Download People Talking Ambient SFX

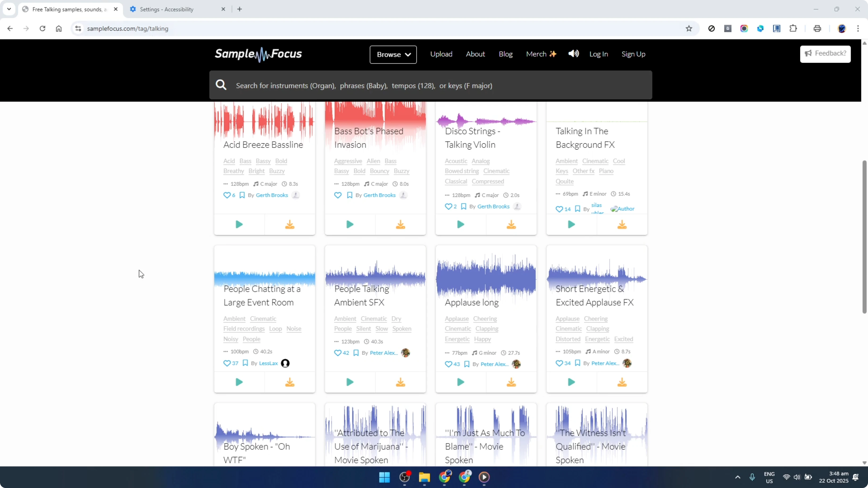tap(400, 382)
